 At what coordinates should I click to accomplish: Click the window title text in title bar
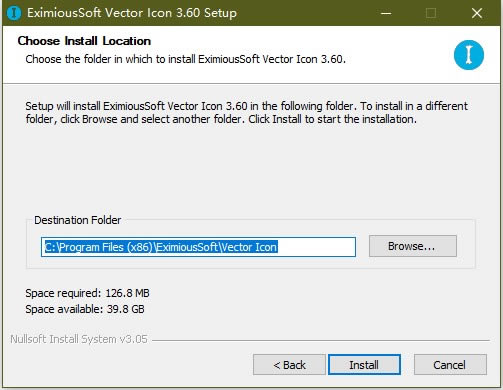(x=132, y=13)
